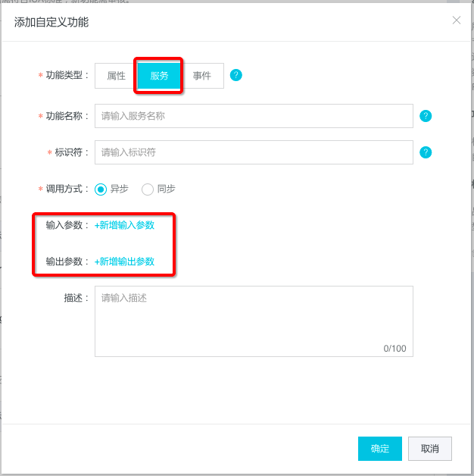Click the +新增输入参数 link
The height and width of the screenshot is (476, 474).
[124, 225]
